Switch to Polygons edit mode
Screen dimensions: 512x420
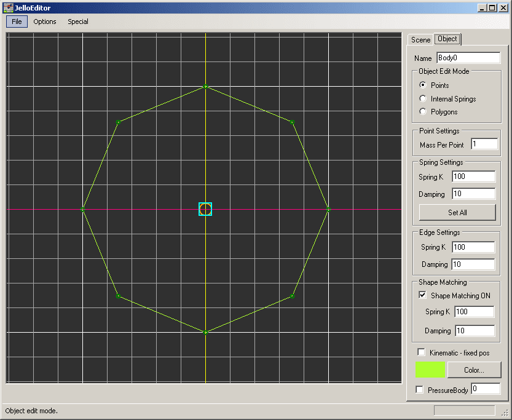(423, 112)
